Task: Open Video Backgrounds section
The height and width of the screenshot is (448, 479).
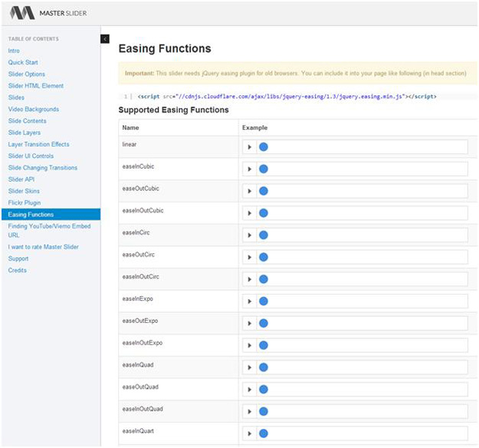Action: tap(34, 109)
